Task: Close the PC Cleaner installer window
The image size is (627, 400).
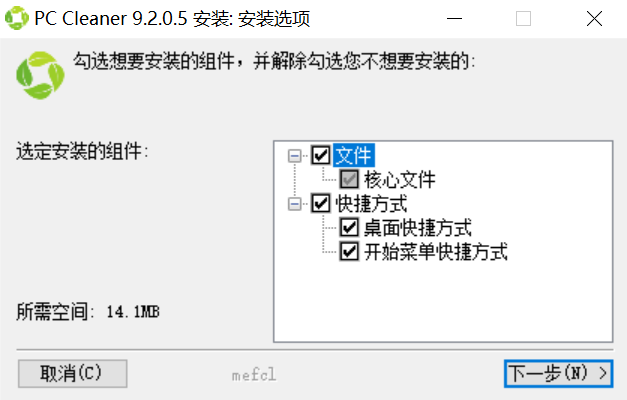Action: click(x=594, y=18)
